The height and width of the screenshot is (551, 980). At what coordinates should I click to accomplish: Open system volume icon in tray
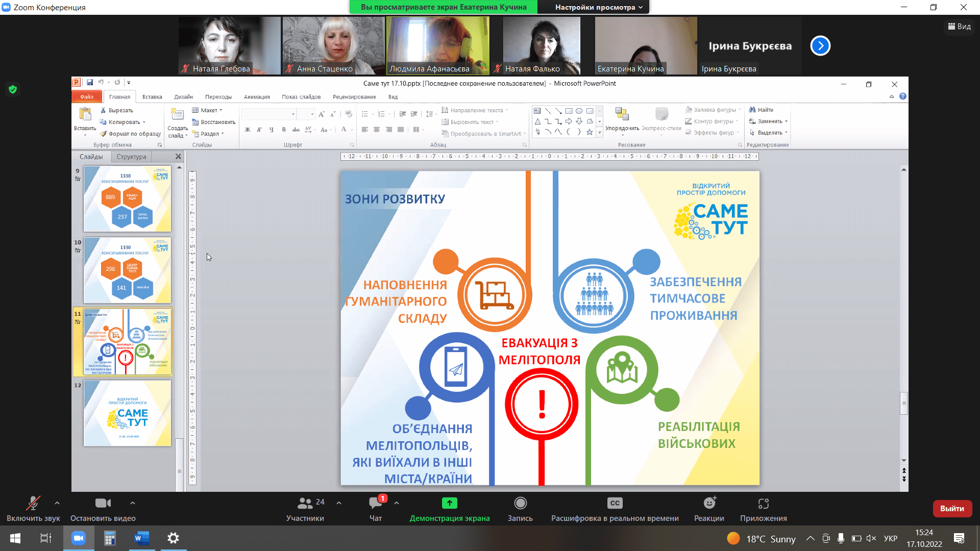pos(871,538)
